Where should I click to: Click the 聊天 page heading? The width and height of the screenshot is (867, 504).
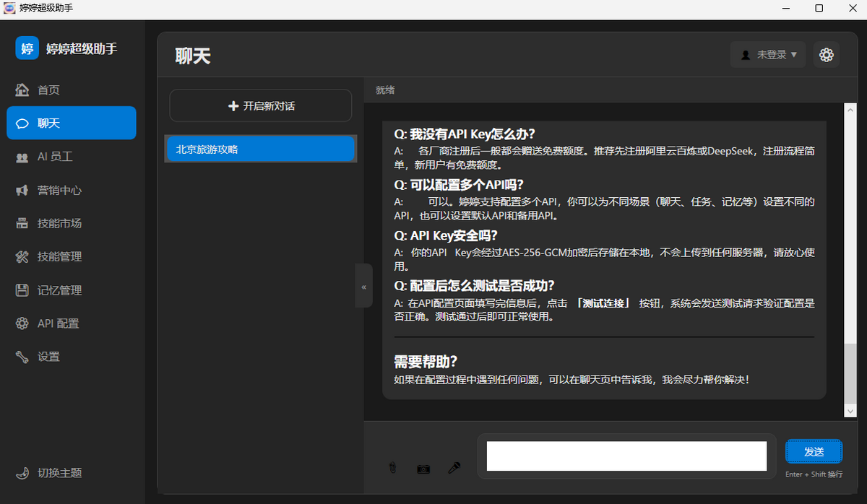193,56
